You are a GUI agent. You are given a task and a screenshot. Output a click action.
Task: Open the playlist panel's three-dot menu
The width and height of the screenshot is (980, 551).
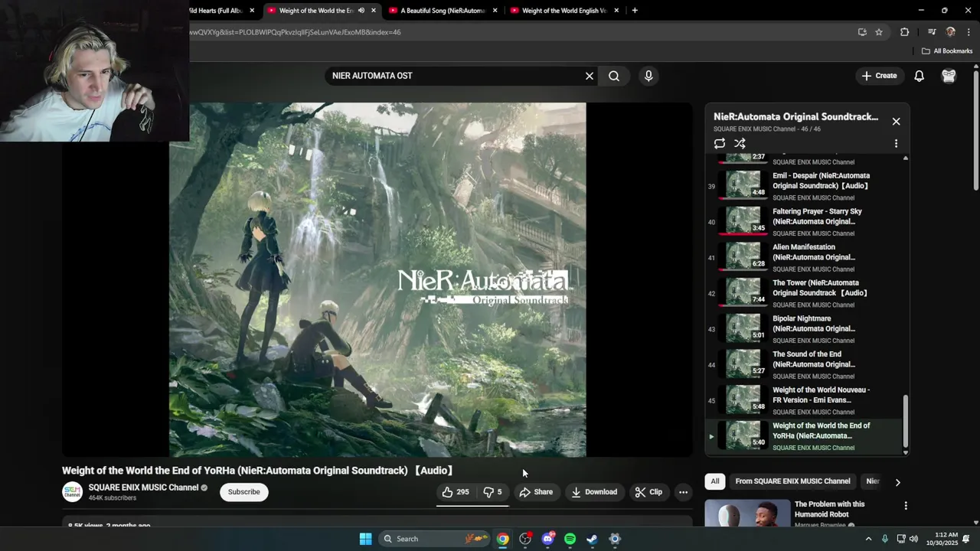coord(896,143)
